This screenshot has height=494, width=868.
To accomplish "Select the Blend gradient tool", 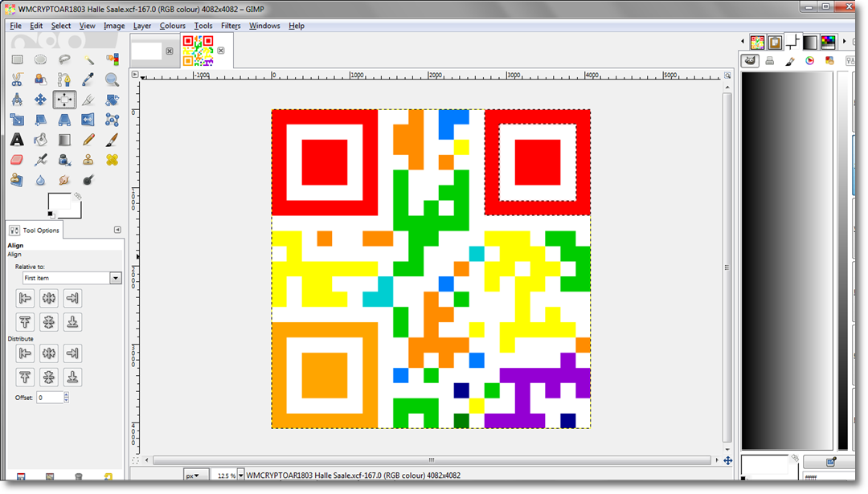I will (x=64, y=140).
